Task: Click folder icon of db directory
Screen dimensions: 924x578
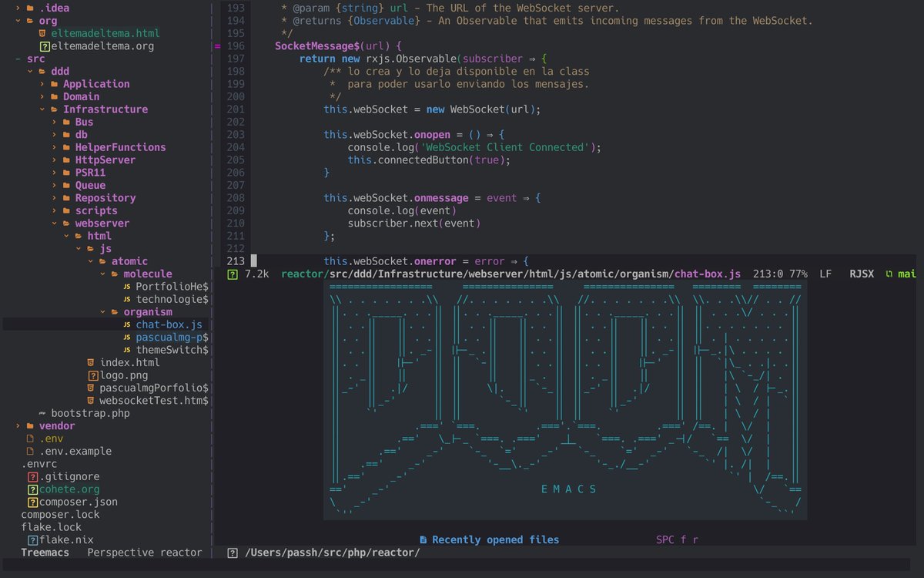Action: click(x=66, y=135)
